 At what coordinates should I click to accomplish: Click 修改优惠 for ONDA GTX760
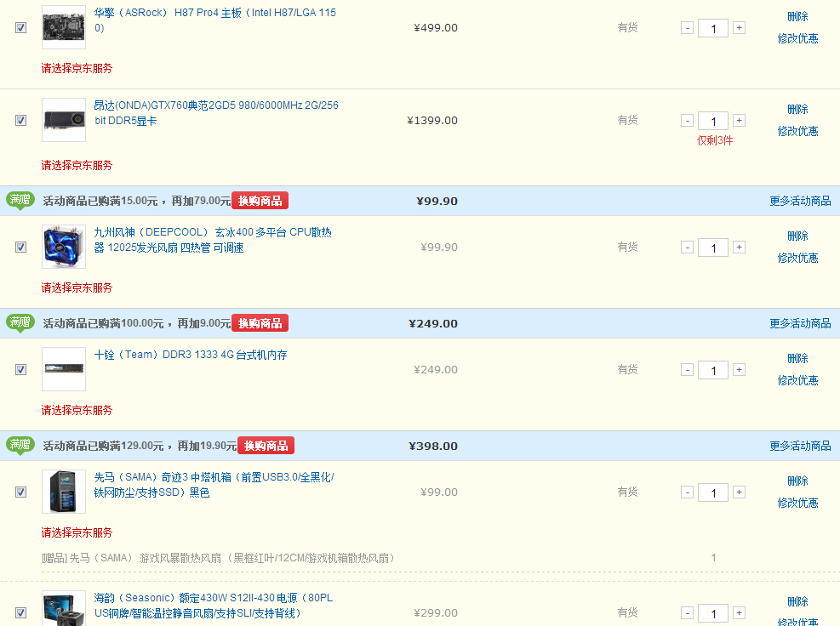[x=797, y=131]
